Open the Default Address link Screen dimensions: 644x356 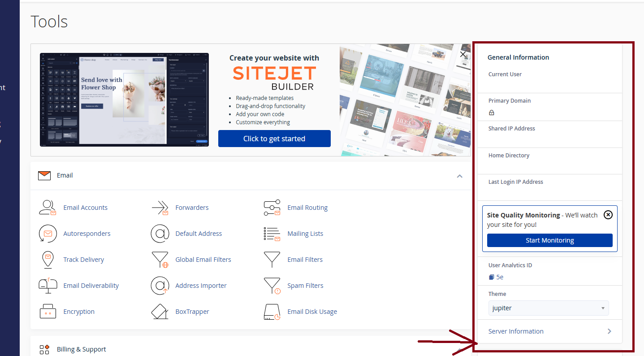coord(199,234)
